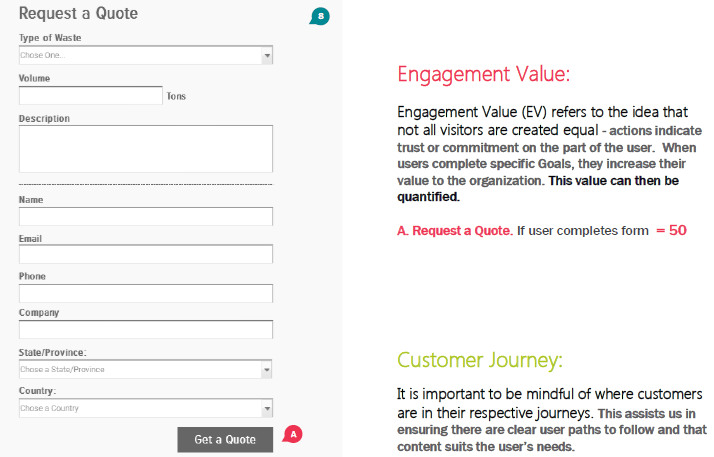The height and width of the screenshot is (457, 714).
Task: Select the Email input box
Action: [146, 254]
